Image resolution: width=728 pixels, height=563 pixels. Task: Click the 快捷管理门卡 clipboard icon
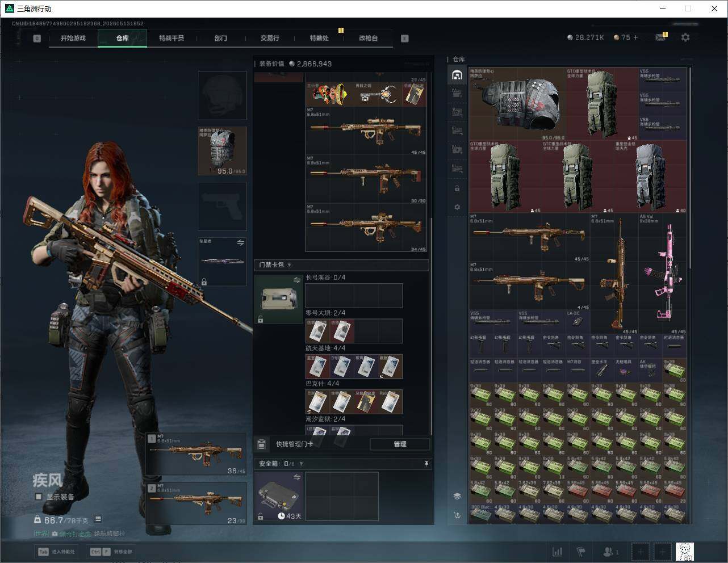tap(262, 444)
